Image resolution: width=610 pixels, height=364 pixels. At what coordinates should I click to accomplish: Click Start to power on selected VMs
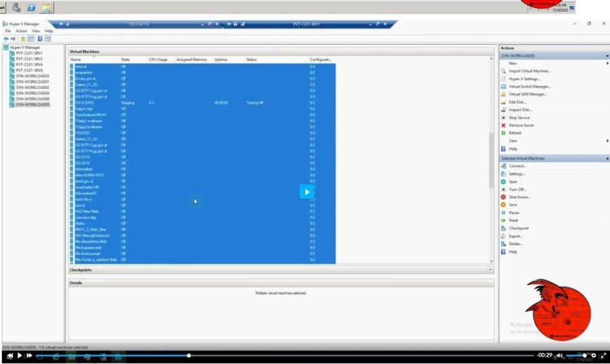pyautogui.click(x=513, y=182)
